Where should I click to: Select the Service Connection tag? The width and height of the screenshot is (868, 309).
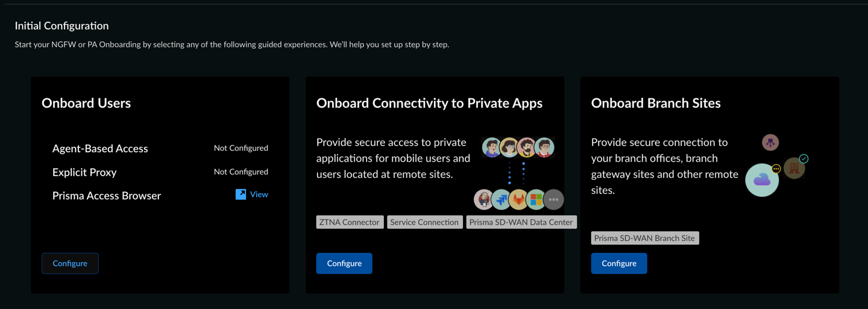pos(424,222)
